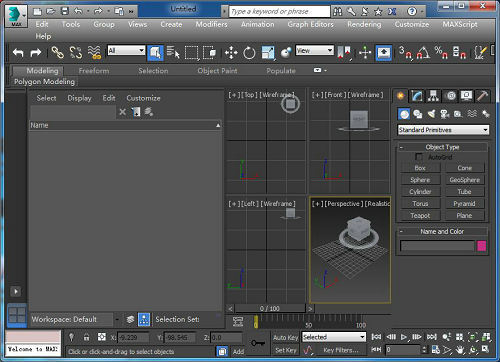
Task: Select the Shapes category icon
Action: click(x=418, y=114)
